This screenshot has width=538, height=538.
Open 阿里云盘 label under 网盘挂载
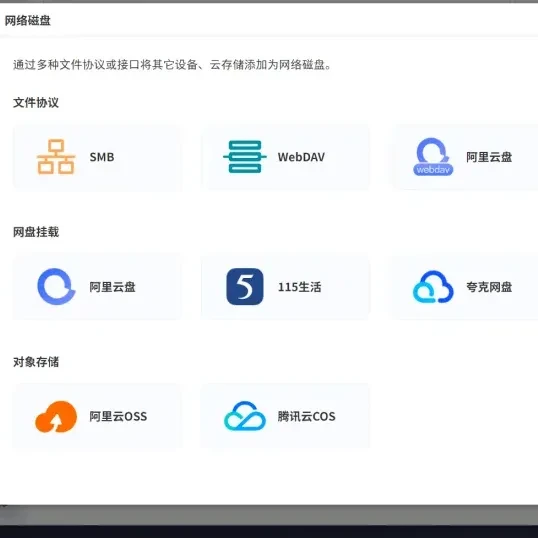[113, 287]
